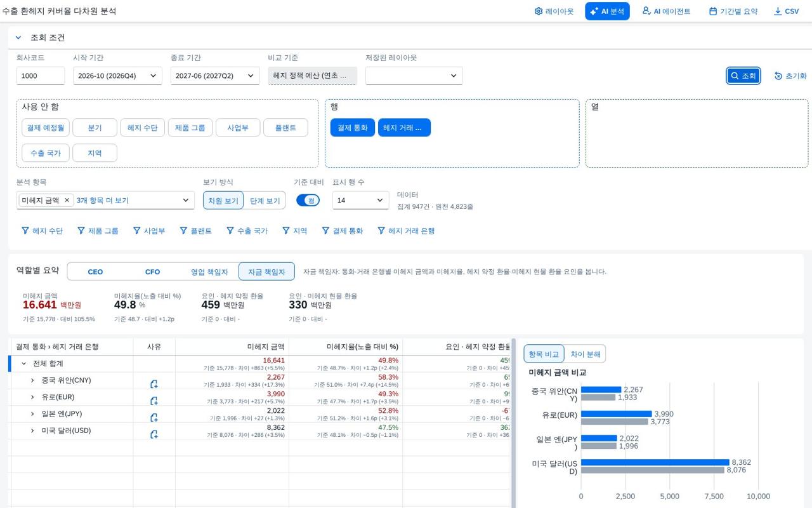Open the 사업부 filter
812x508 pixels.
coord(149,231)
